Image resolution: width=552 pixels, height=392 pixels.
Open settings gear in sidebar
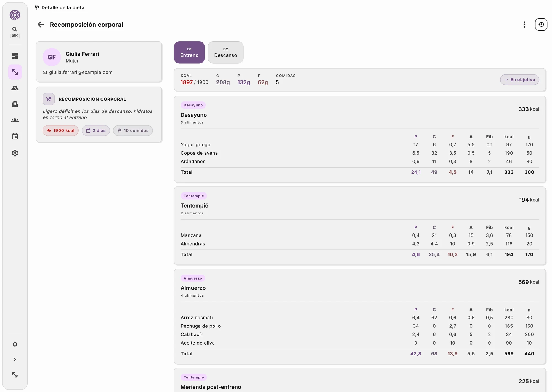point(15,153)
